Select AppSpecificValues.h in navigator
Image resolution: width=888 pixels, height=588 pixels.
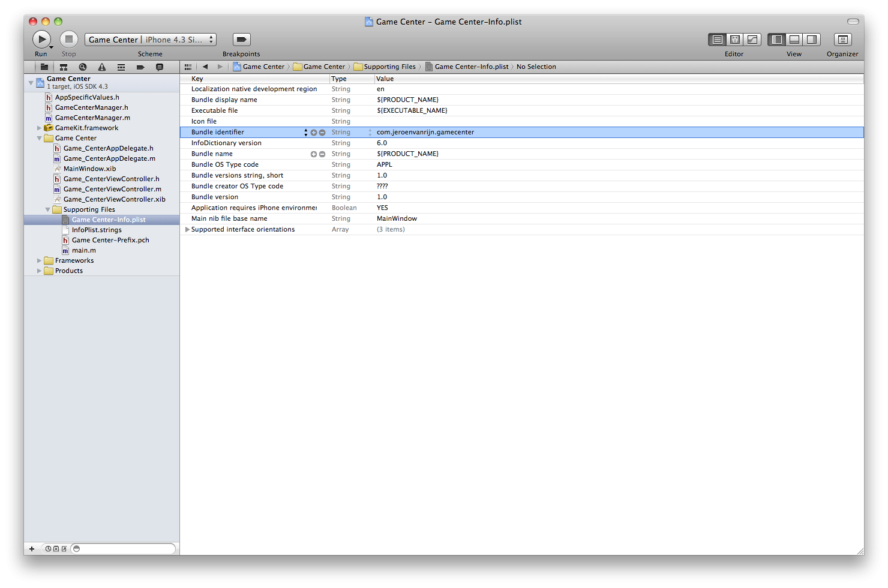pyautogui.click(x=87, y=97)
